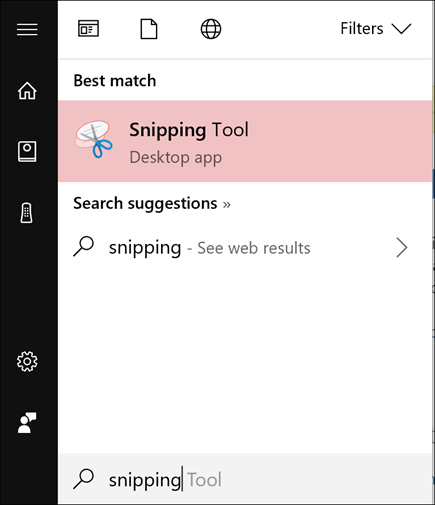This screenshot has width=435, height=505.
Task: Click into the snipping search box
Action: pos(245,479)
